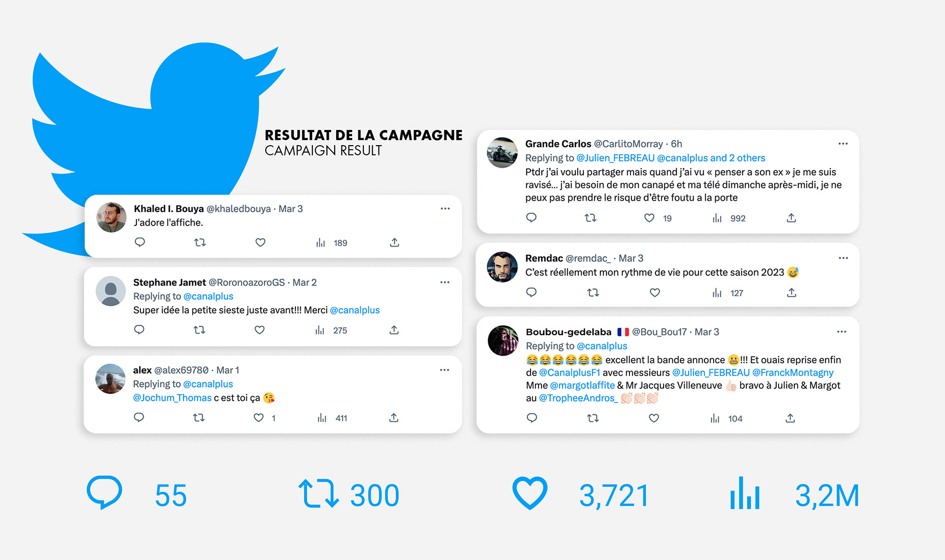The image size is (945, 560).
Task: Open more options menu on Remdac's tweet
Action: click(844, 258)
